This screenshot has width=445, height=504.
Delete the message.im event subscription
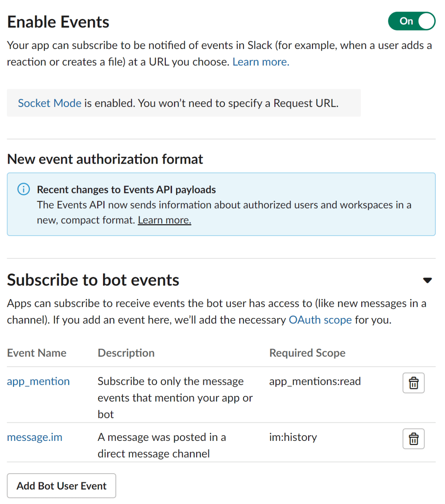[x=413, y=439]
